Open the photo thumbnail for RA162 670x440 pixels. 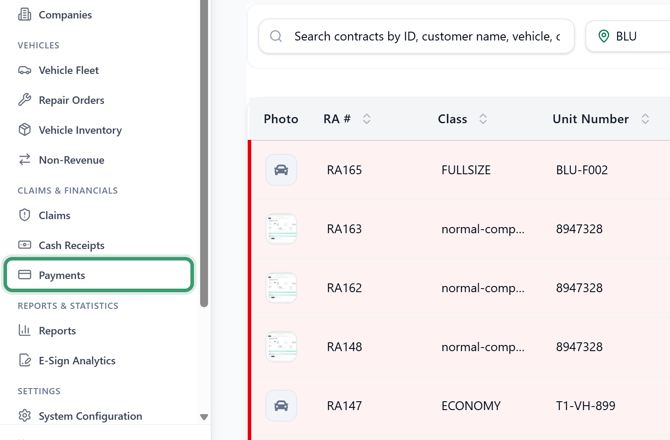(281, 288)
